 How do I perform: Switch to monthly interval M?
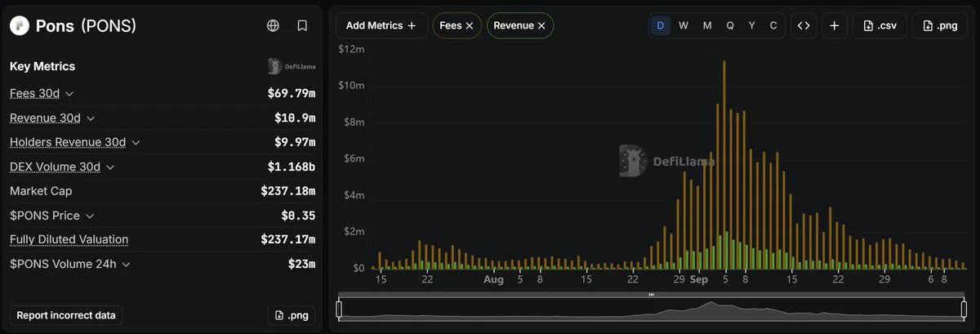(x=707, y=25)
